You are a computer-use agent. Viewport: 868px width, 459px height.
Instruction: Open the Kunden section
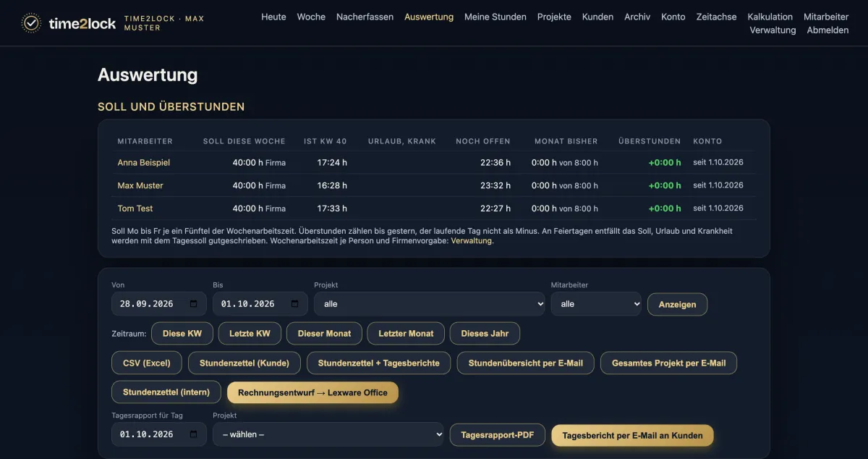pos(597,17)
